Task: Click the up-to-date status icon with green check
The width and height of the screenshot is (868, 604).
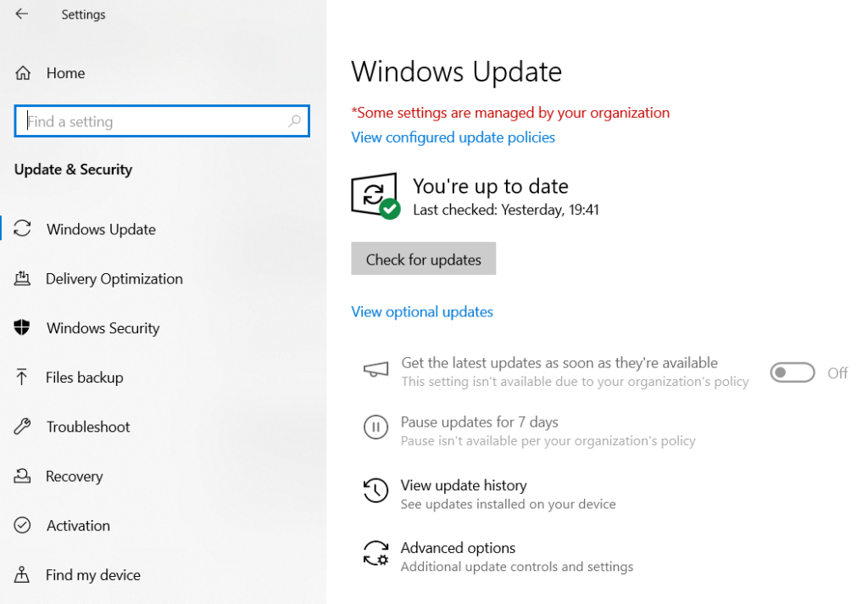Action: point(376,196)
